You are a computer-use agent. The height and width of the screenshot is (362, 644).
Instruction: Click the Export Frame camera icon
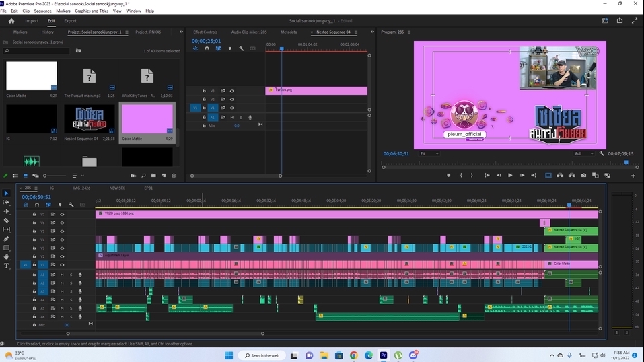583,176
